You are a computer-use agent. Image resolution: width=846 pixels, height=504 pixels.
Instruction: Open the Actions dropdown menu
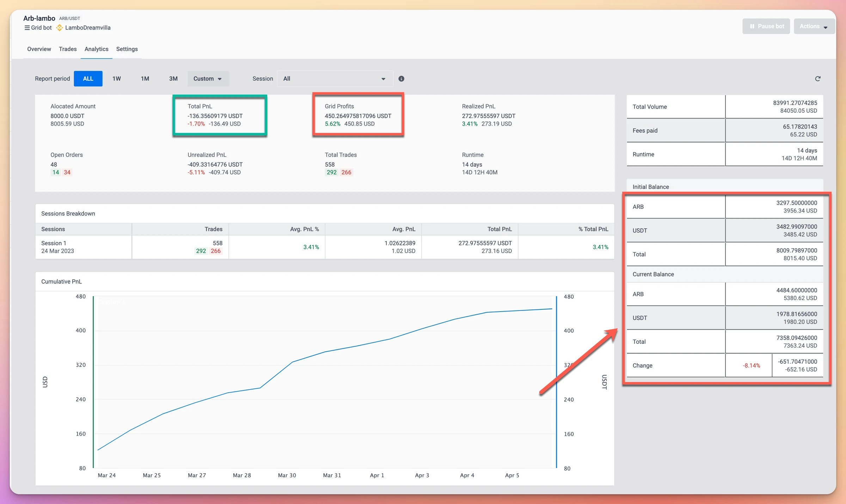tap(814, 26)
